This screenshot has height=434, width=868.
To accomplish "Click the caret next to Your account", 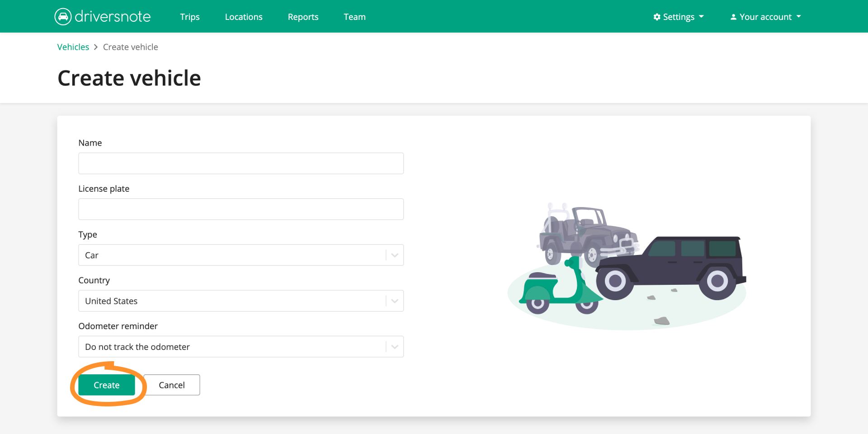I will 798,17.
